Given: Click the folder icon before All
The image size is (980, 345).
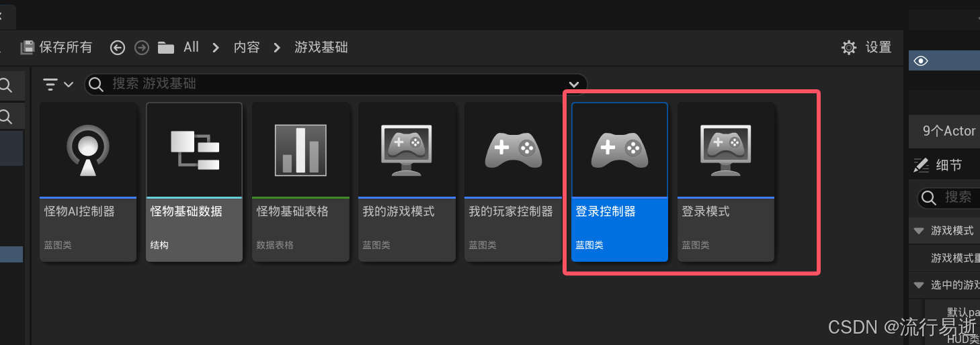Looking at the screenshot, I should (165, 48).
